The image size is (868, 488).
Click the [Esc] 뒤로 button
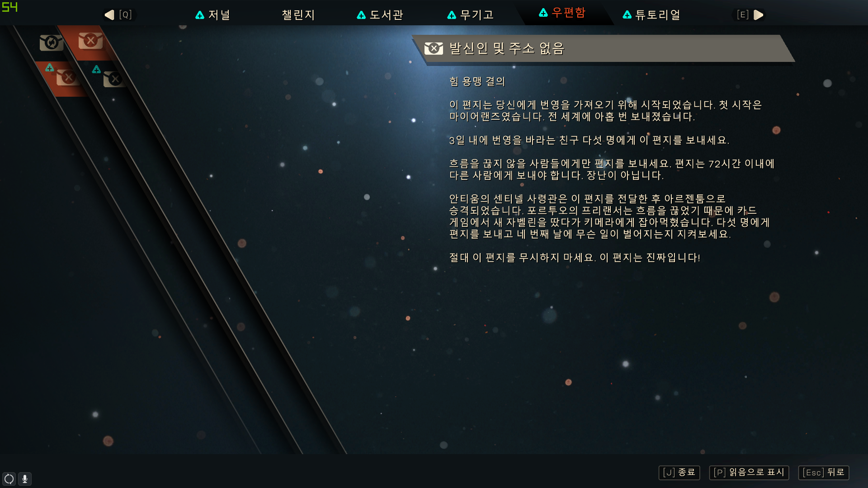coord(824,473)
